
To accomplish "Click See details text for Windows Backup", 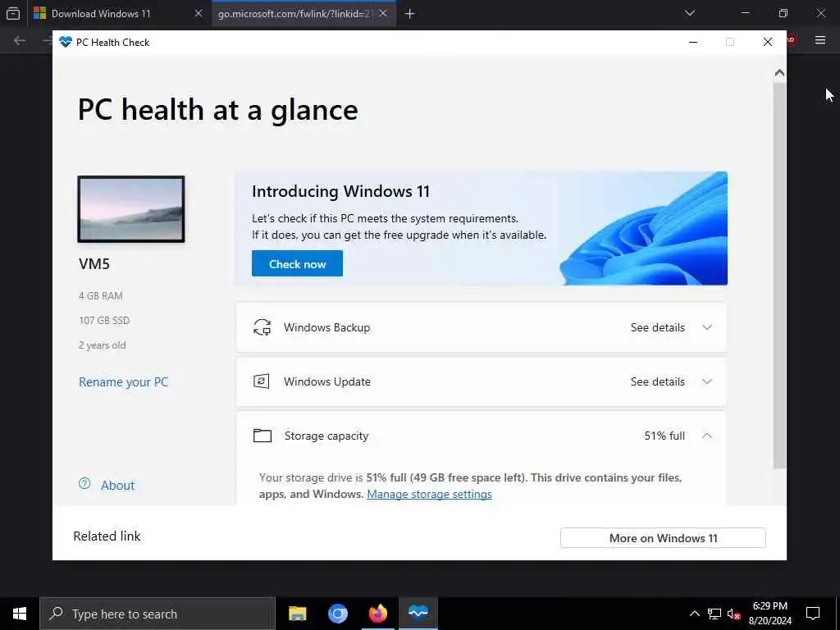I will point(657,327).
